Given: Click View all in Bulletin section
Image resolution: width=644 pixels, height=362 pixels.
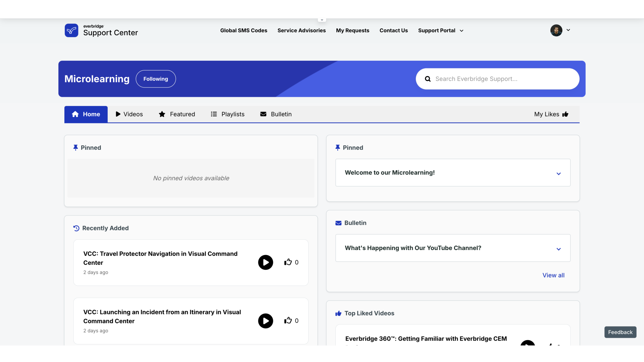Looking at the screenshot, I should [x=553, y=275].
